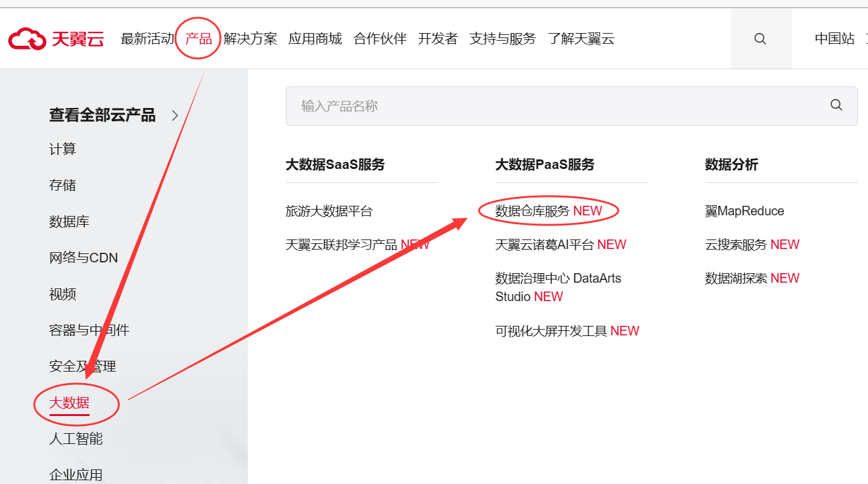This screenshot has height=484, width=868.
Task: Select the 安全及管理 category
Action: pos(83,366)
